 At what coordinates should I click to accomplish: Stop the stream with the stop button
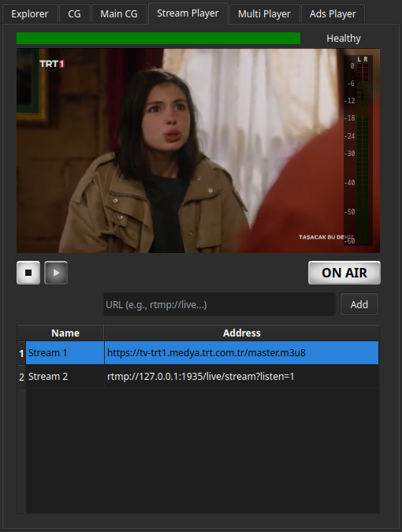point(28,273)
